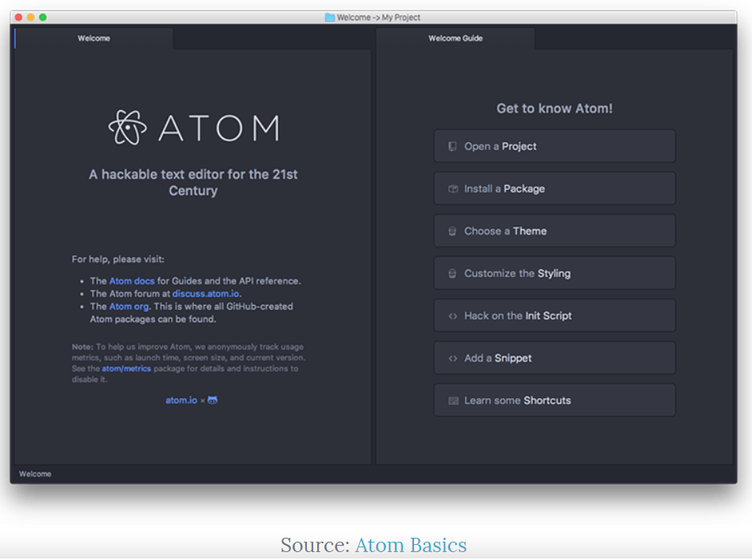Image resolution: width=752 pixels, height=560 pixels.
Task: Expand the Customize the Styling section
Action: point(554,272)
